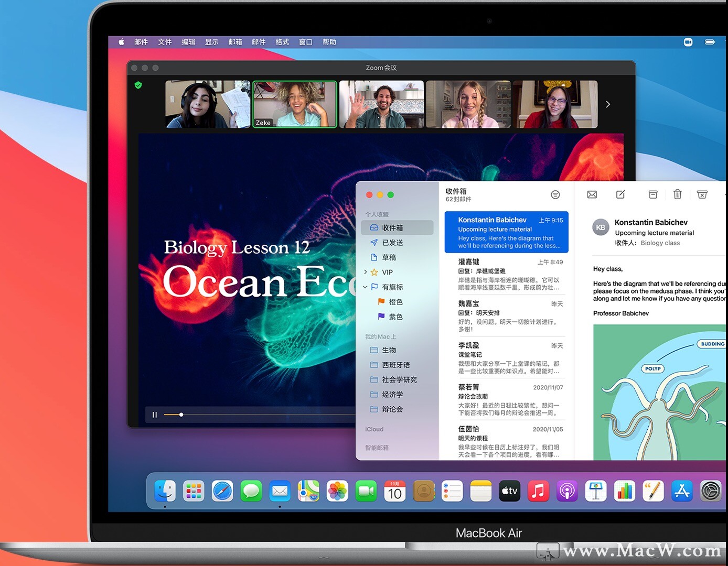Open the 显示 menu

212,42
